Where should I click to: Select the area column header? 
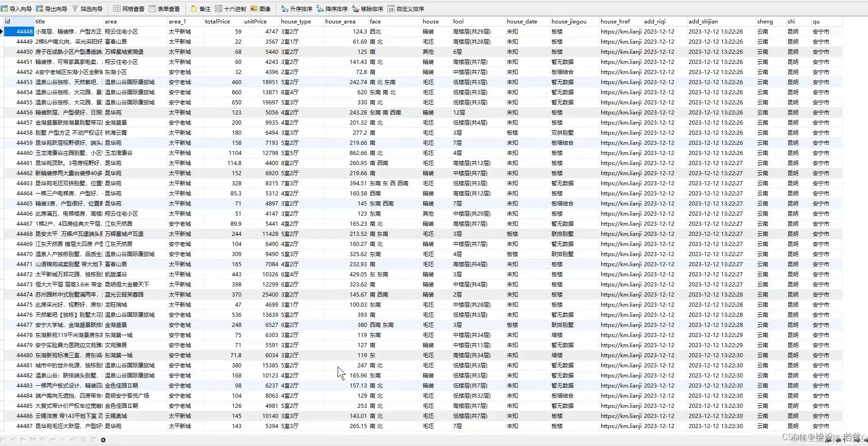tap(136, 21)
